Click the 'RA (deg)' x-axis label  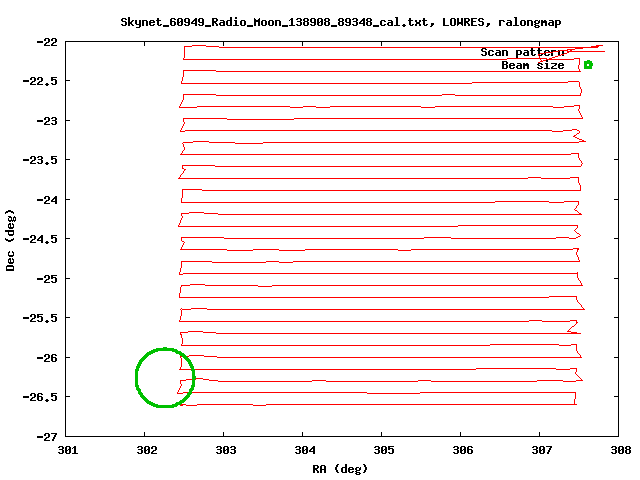[x=339, y=468]
